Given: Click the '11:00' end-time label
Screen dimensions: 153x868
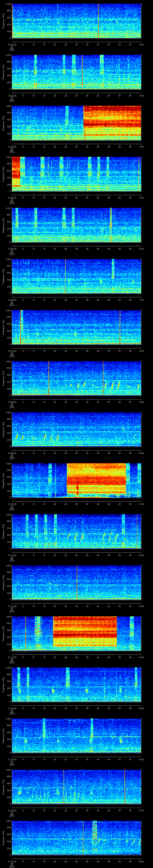Looking at the screenshot, I should 141,504.
